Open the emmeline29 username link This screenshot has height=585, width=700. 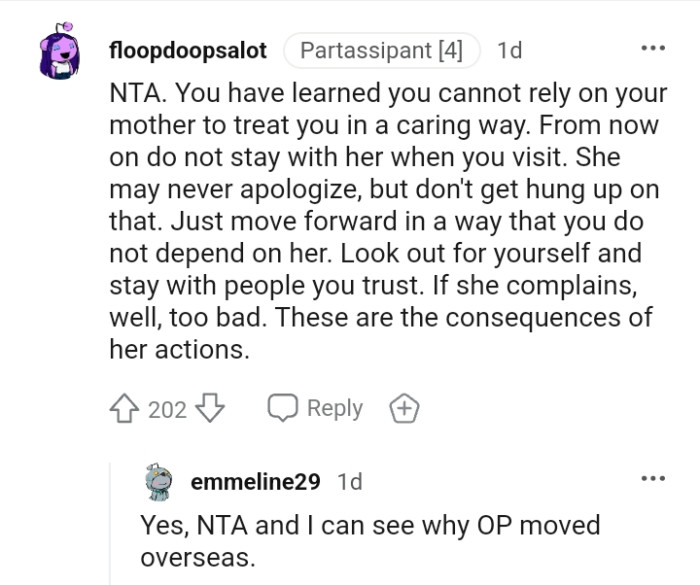pyautogui.click(x=255, y=482)
